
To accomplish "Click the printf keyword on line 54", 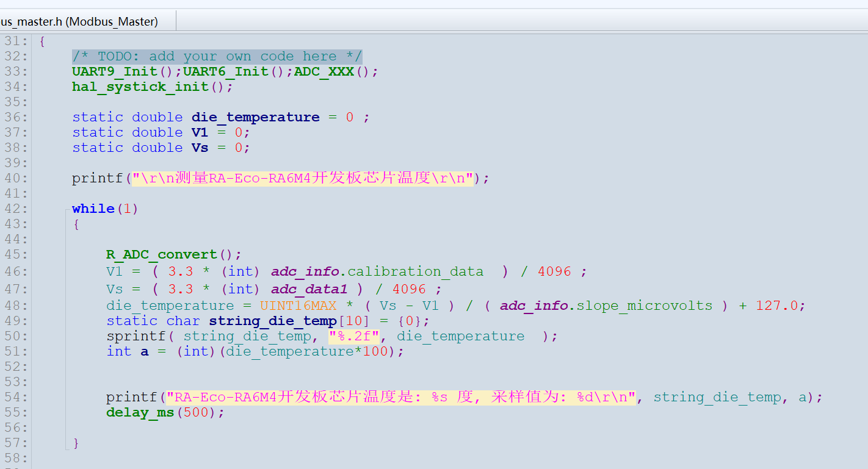I will point(132,397).
